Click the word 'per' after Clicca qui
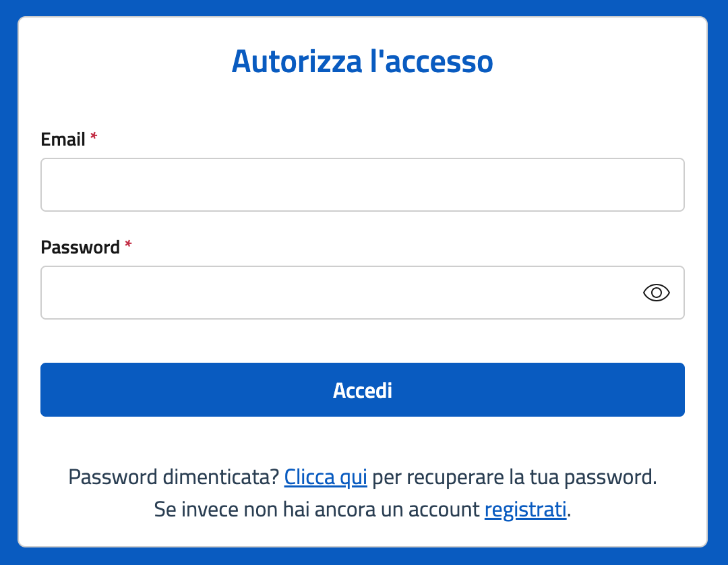Image resolution: width=728 pixels, height=565 pixels. (384, 479)
